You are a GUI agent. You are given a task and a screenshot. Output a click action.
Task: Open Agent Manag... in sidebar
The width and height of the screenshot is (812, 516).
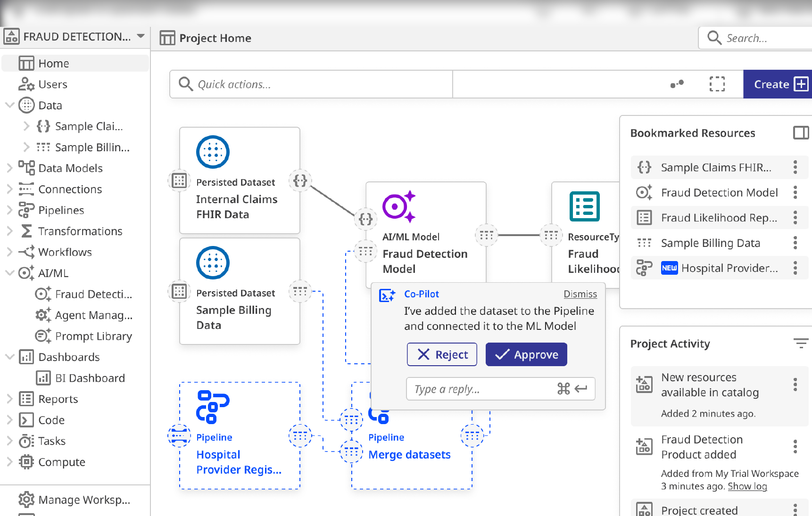[84, 315]
